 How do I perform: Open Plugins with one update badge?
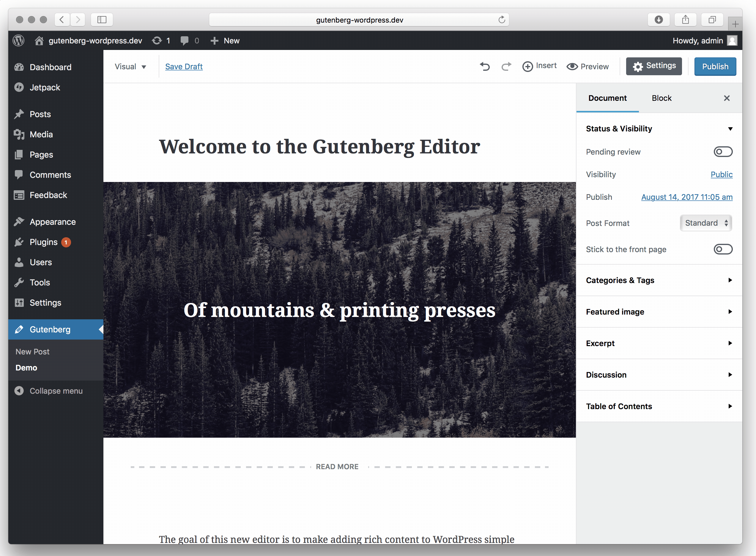tap(56, 242)
